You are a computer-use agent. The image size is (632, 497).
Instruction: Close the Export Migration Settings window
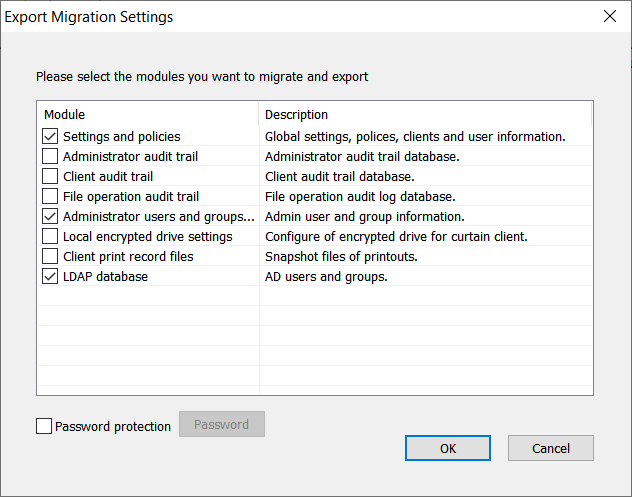[x=609, y=17]
